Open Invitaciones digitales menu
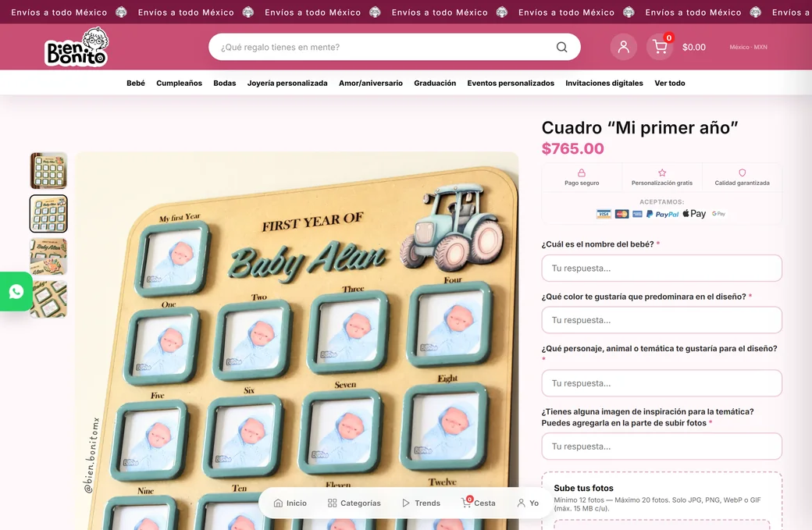The width and height of the screenshot is (812, 530). click(604, 83)
